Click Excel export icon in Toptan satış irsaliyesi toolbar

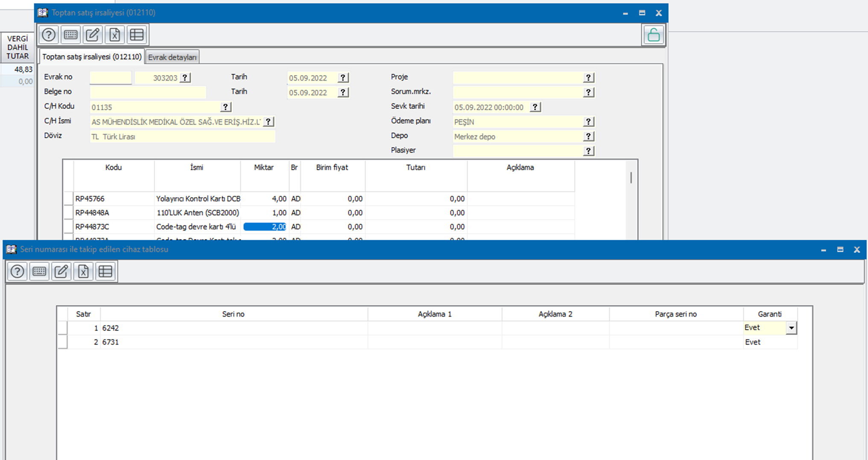tap(114, 35)
